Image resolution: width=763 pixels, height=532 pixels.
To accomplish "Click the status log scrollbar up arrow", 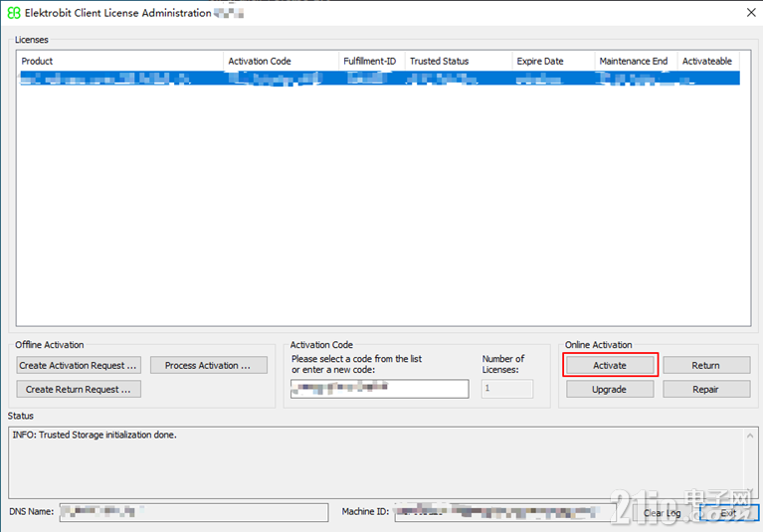I will coord(750,436).
